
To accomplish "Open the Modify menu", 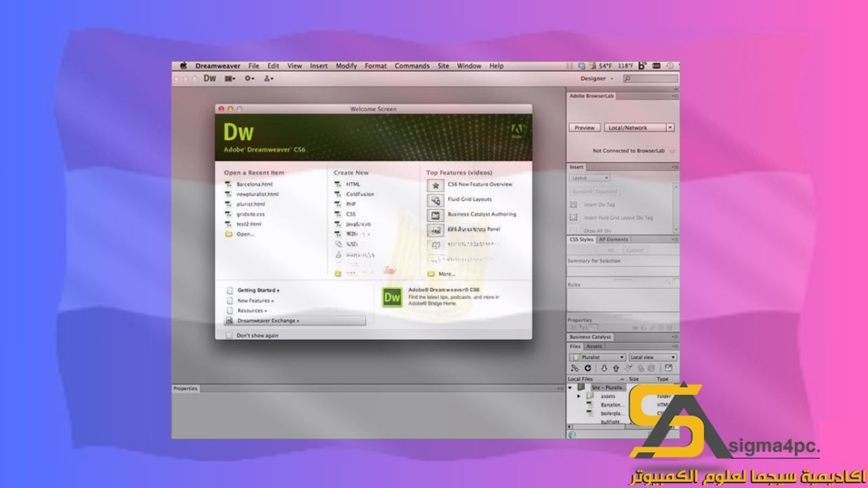I will (346, 66).
